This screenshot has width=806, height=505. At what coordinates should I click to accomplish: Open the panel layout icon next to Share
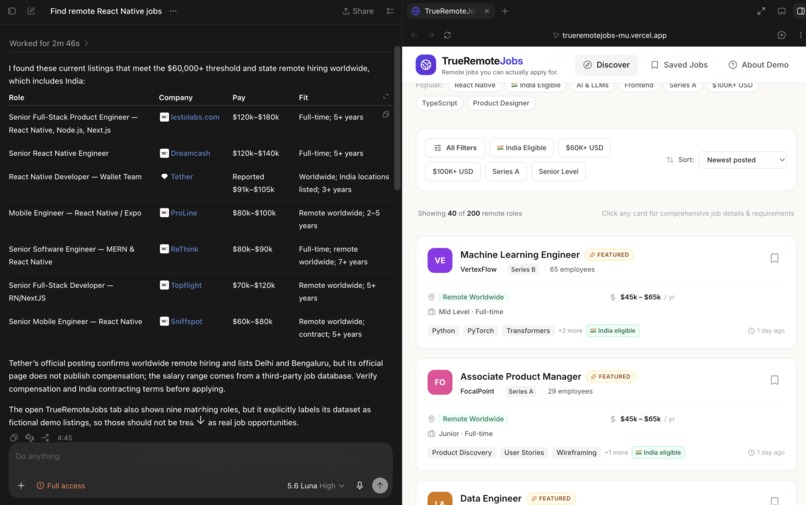(x=390, y=11)
